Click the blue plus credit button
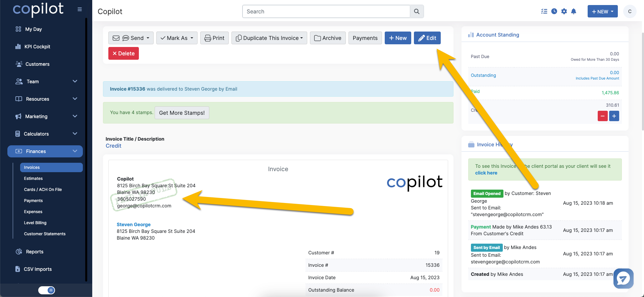Image resolution: width=644 pixels, height=297 pixels. (614, 116)
